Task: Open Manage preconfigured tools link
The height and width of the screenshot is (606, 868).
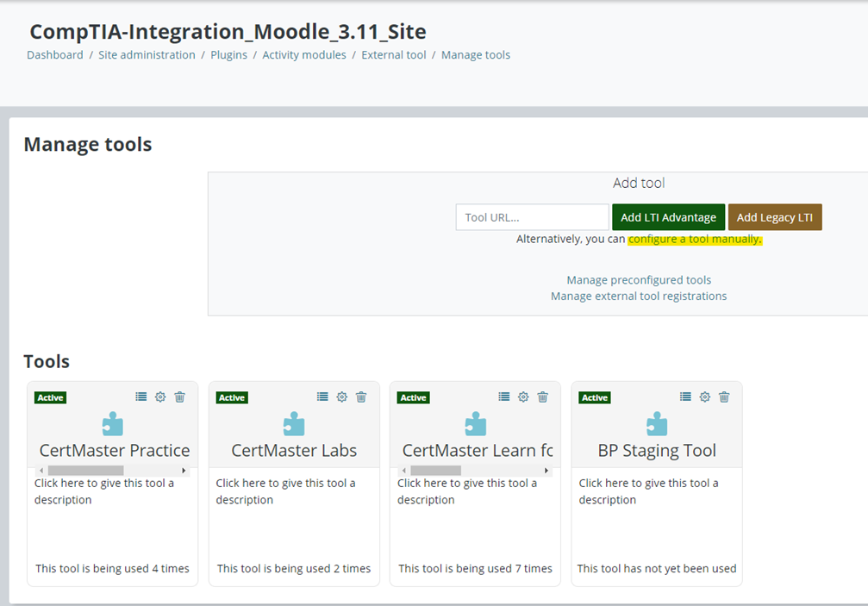Action: tap(639, 280)
